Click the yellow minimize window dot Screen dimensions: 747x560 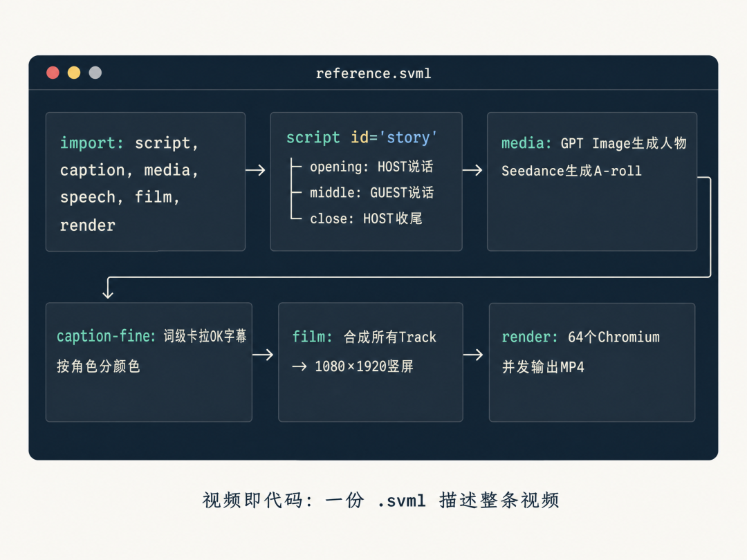[x=74, y=73]
